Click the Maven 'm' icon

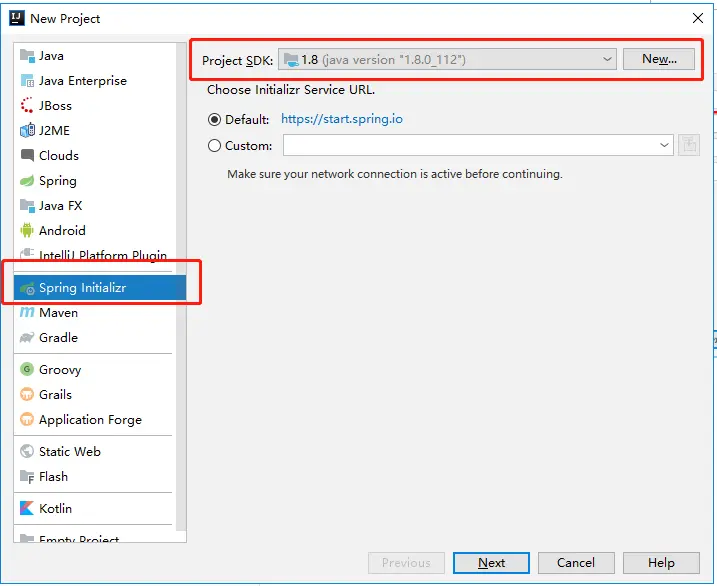pyautogui.click(x=27, y=313)
